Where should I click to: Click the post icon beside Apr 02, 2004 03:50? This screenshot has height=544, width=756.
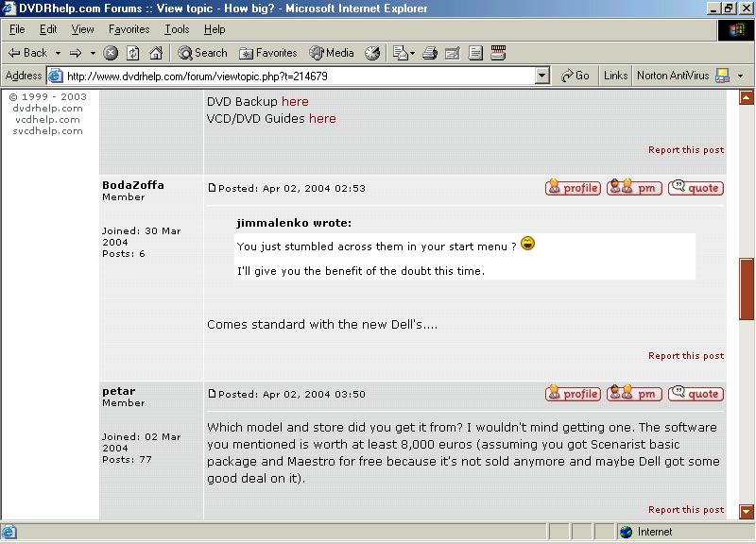212,393
